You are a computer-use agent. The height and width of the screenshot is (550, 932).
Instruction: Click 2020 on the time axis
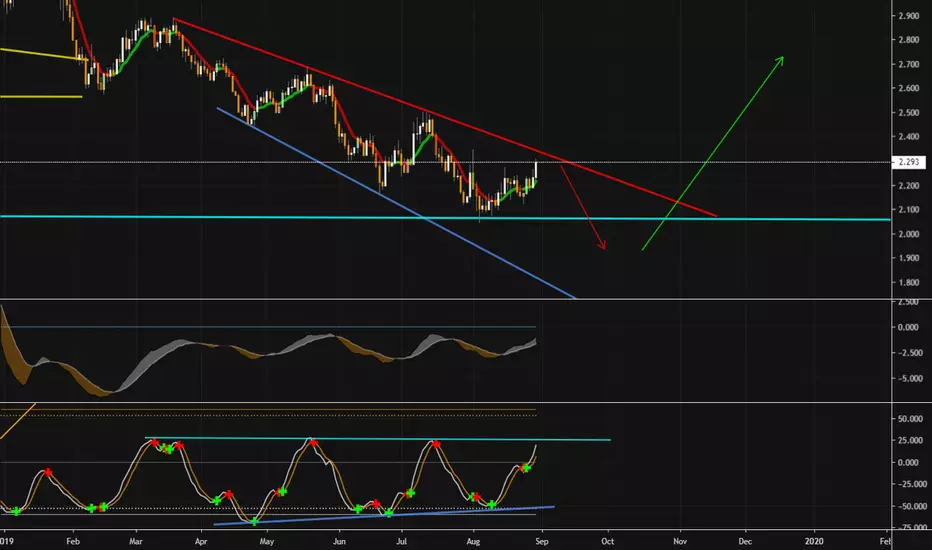814,541
